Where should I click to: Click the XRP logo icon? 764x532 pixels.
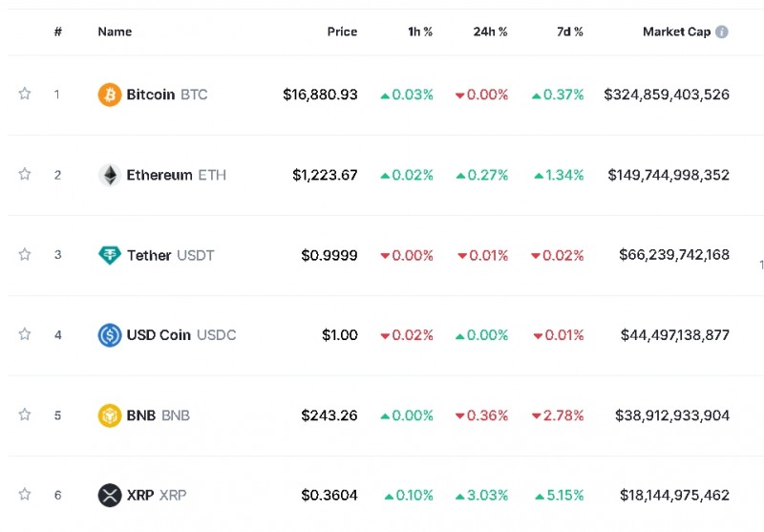click(110, 496)
